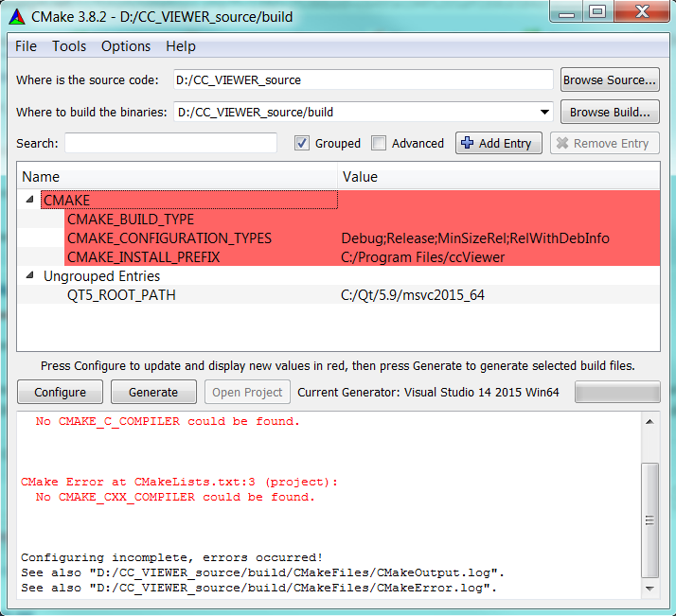676x616 pixels.
Task: Open the Tools menu
Action: pyautogui.click(x=69, y=46)
